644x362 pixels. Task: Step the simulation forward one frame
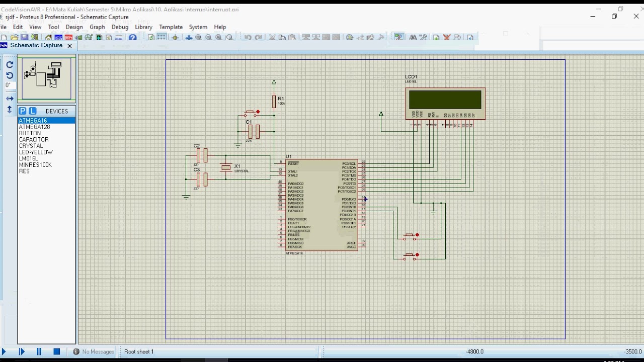22,352
